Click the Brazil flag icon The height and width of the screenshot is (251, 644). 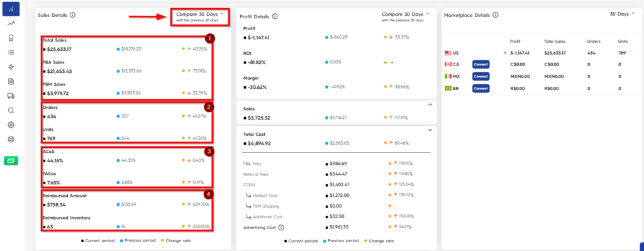click(448, 88)
